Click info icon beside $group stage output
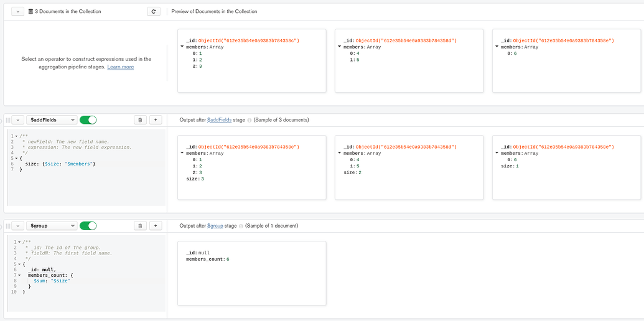Screen dimensions: 644x321 (x=241, y=226)
